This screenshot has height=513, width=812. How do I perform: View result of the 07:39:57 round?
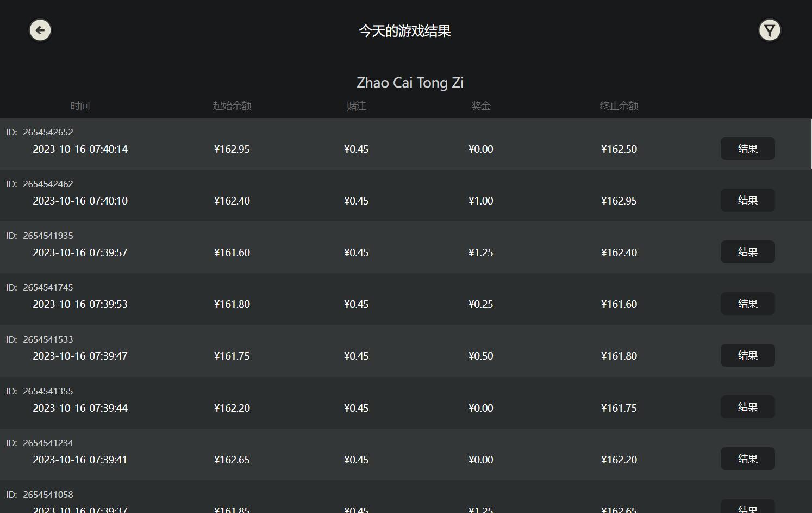click(x=747, y=252)
